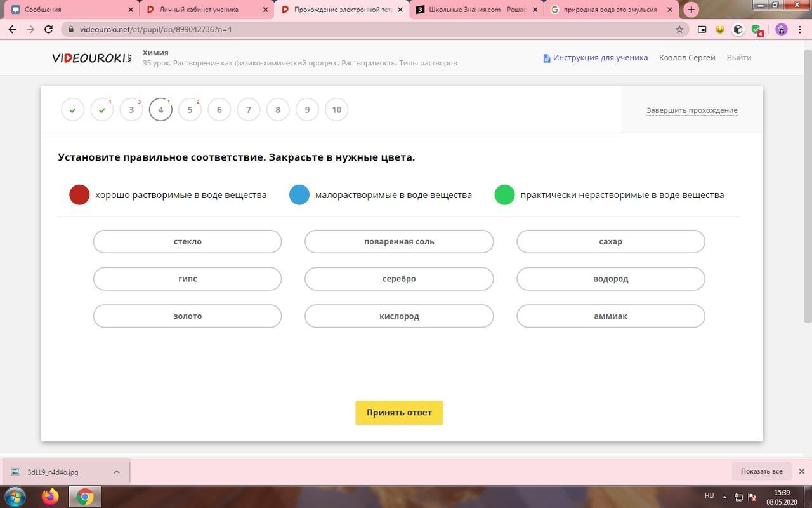Click Завершить прохождение link
Viewport: 812px width, 508px height.
point(692,110)
